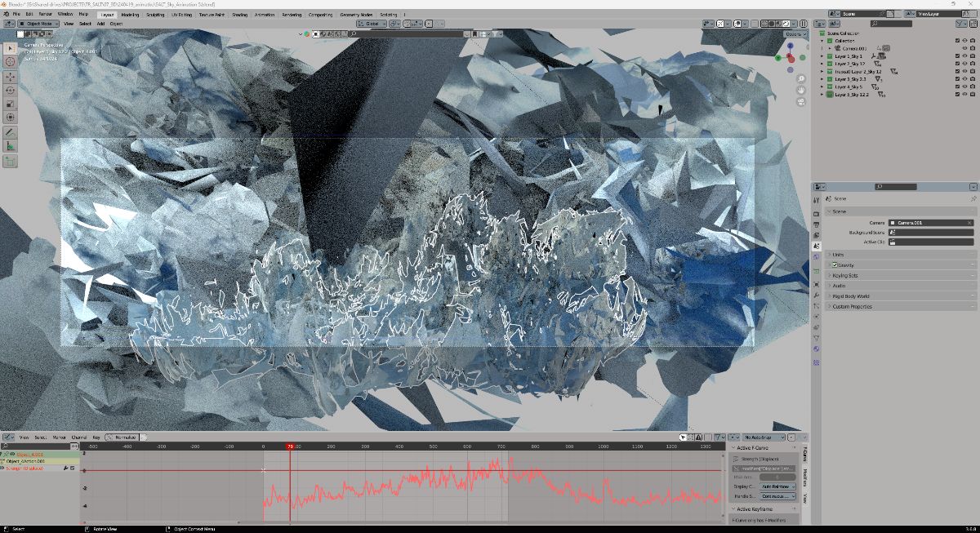This screenshot has height=533, width=980.
Task: Open the Handle Smoothing dropdown set to Continuous
Action: [x=776, y=496]
